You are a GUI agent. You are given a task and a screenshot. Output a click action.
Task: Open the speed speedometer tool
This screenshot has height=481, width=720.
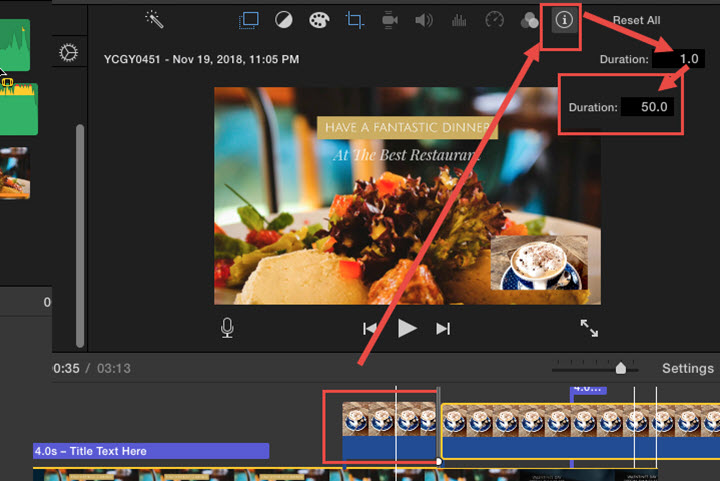pos(494,19)
